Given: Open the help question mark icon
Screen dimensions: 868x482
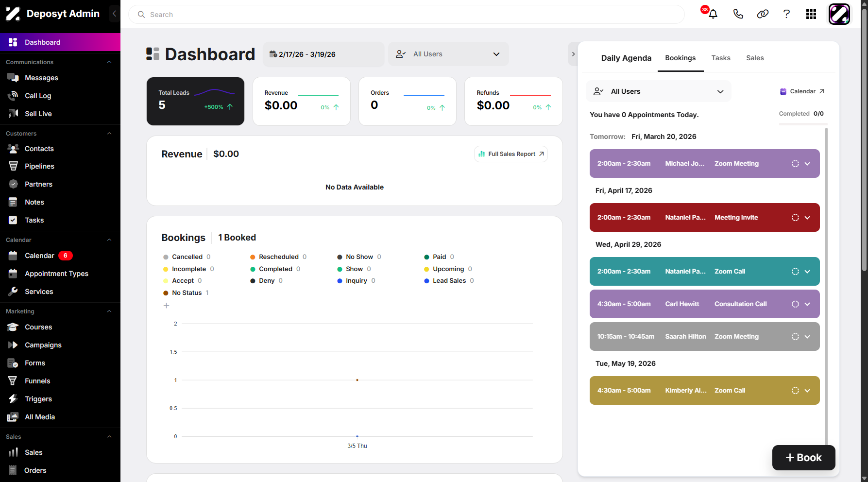Looking at the screenshot, I should [786, 14].
